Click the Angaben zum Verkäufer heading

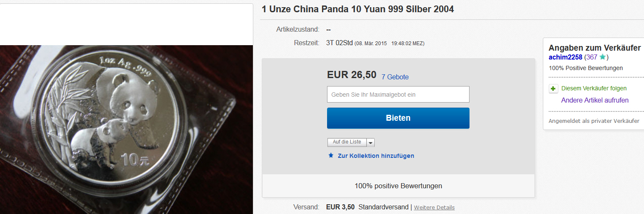[x=595, y=48]
